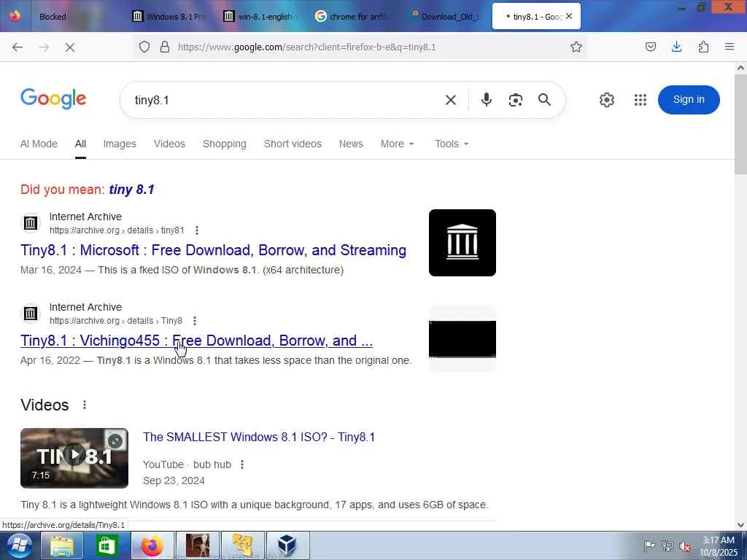Image resolution: width=747 pixels, height=560 pixels.
Task: Click the Internet Archive favicon of Microsoft result
Action: (31, 223)
